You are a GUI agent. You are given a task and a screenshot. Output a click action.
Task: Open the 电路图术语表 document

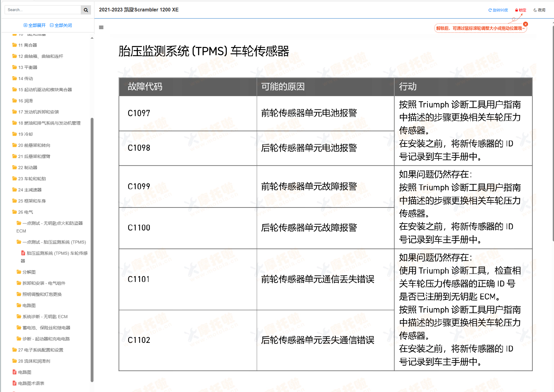click(x=28, y=383)
